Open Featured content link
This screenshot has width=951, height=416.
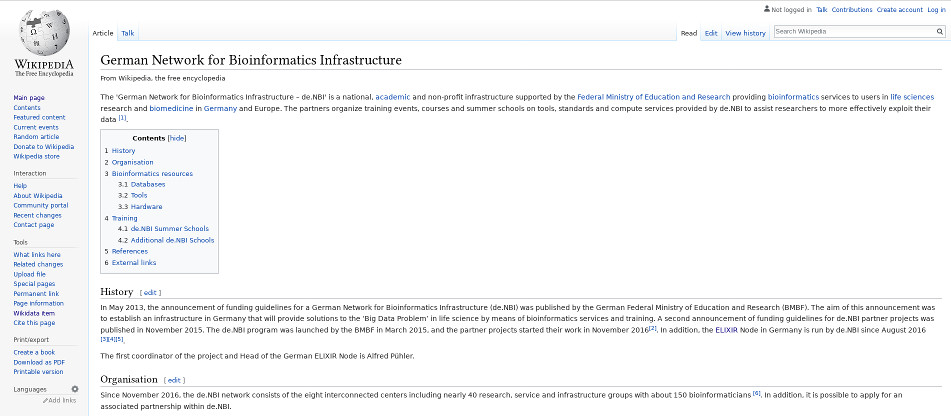(x=39, y=117)
